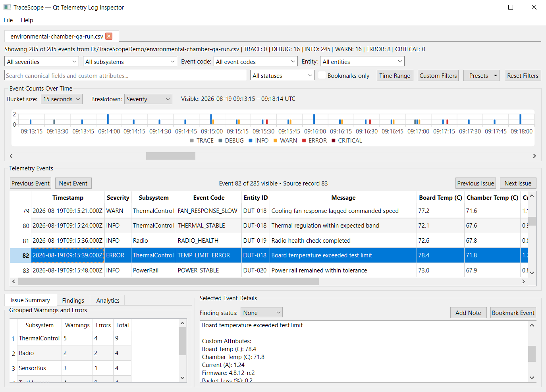Screen dimensions: 546x392
Task: Click the events table horizontal scrollbar thumb
Action: coord(168,281)
